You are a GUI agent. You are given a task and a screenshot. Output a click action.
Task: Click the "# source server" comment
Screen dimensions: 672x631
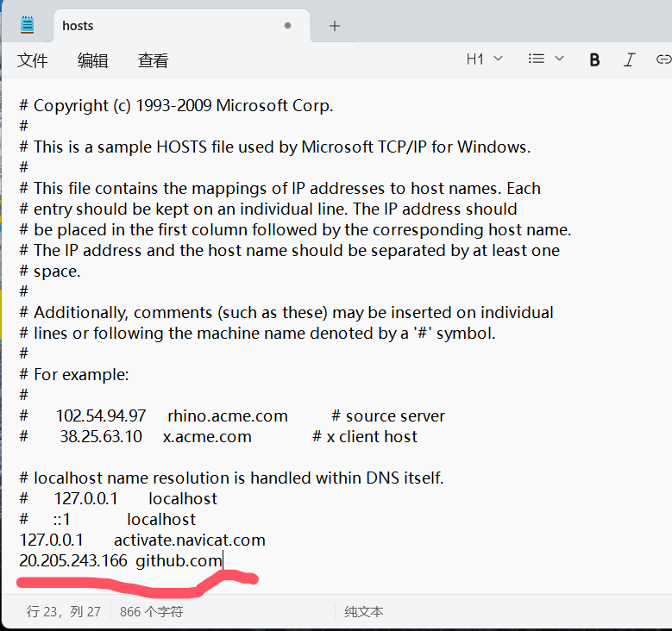[x=388, y=415]
